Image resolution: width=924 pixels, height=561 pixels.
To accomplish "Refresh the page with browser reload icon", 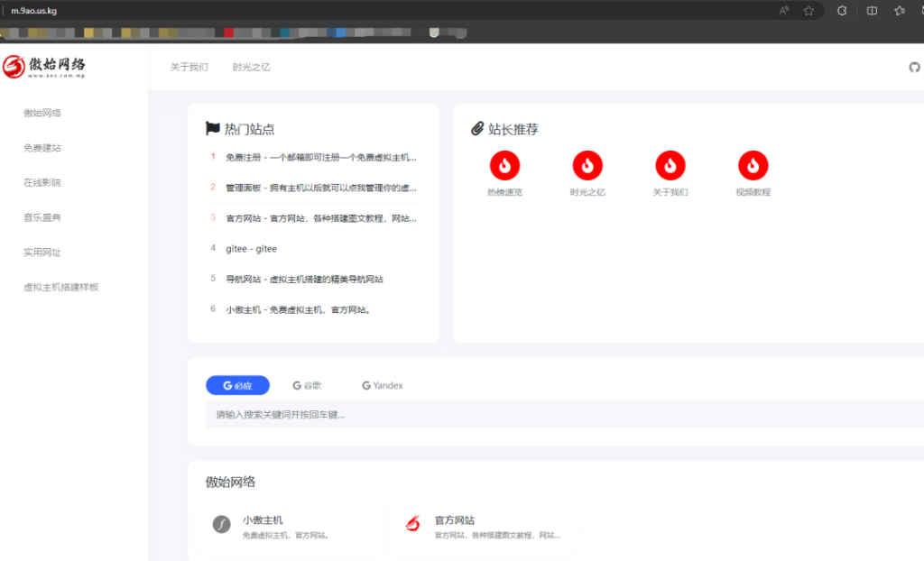I will (x=841, y=11).
